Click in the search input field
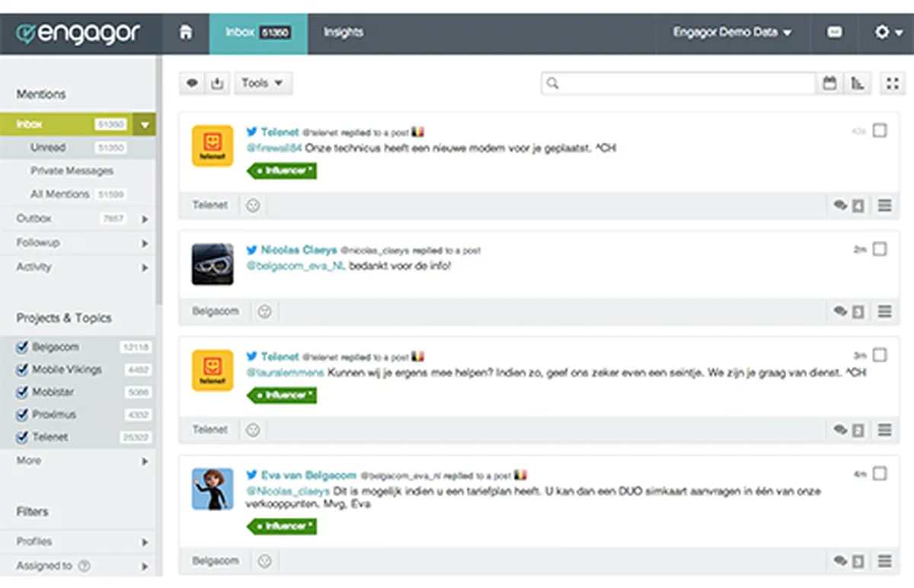Image resolution: width=914 pixels, height=588 pixels. point(687,83)
